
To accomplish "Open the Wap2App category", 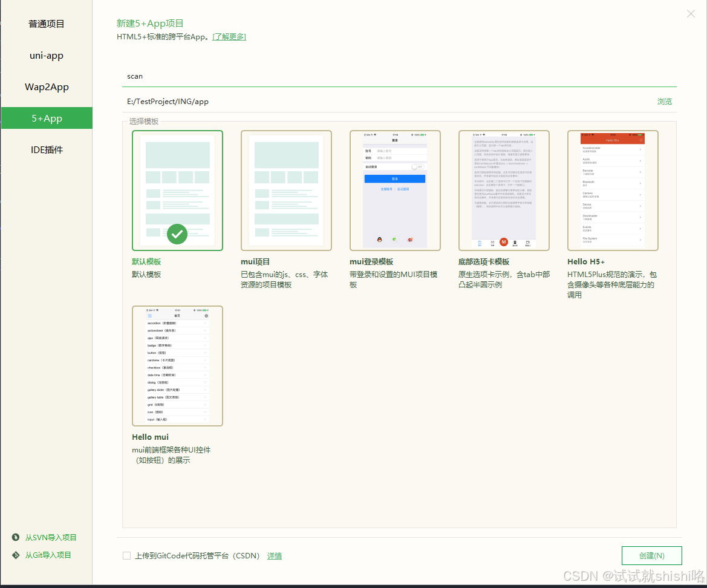I will point(46,87).
